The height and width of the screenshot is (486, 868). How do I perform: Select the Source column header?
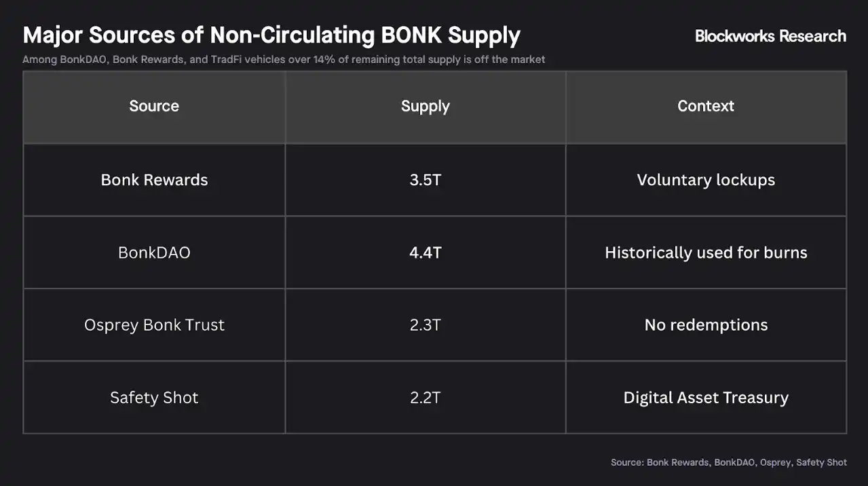[x=154, y=106]
